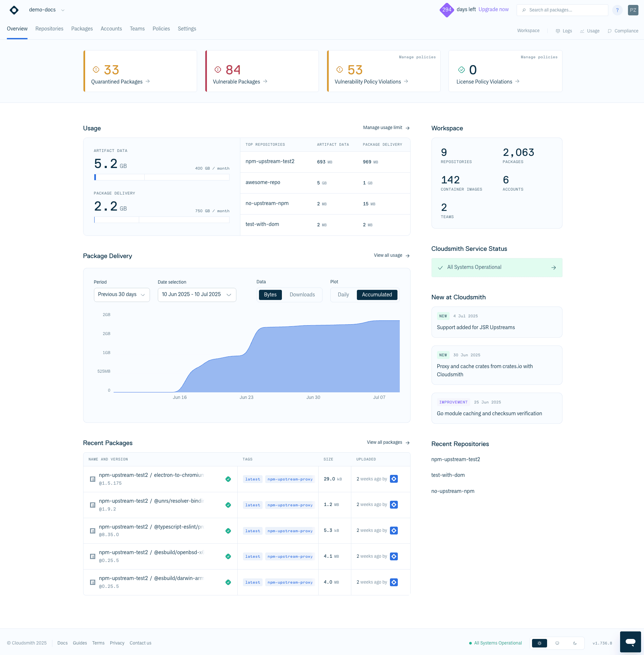Open the PZ user avatar menu
This screenshot has width=644, height=655.
(x=633, y=10)
